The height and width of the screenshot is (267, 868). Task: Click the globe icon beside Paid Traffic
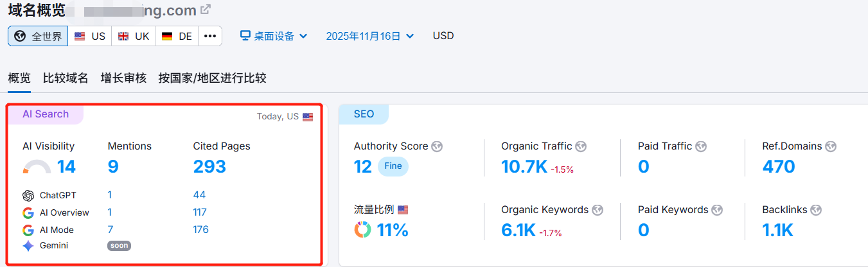click(701, 146)
